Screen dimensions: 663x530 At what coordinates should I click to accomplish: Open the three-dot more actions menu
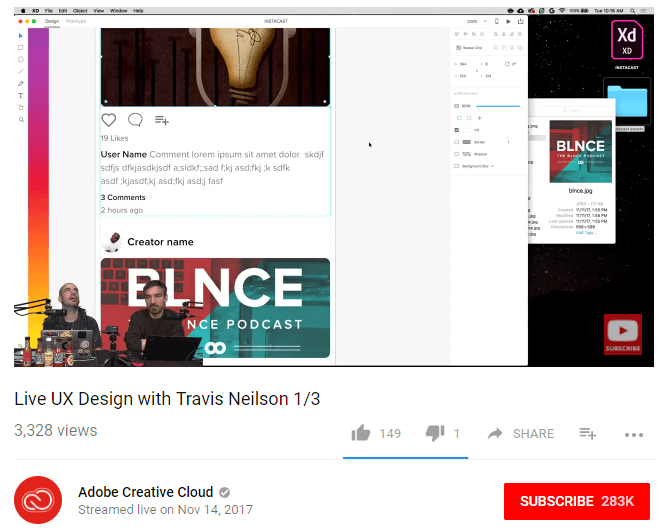pyautogui.click(x=633, y=434)
